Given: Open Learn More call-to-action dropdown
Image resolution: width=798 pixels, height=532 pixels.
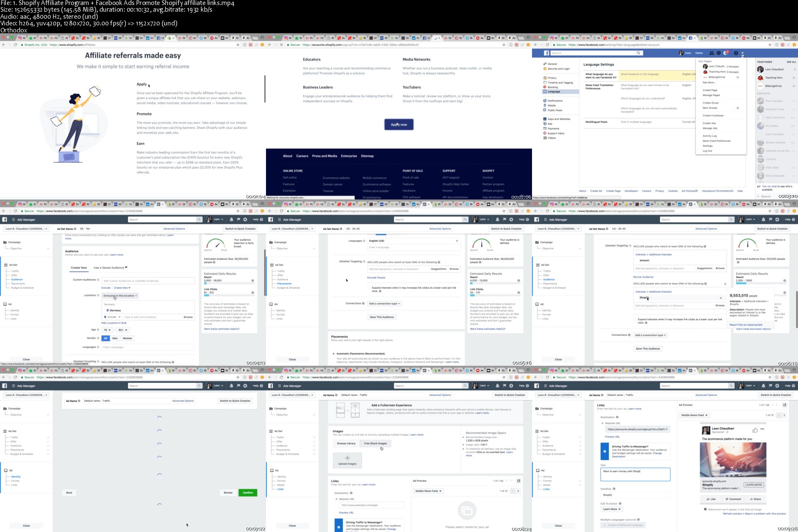Looking at the screenshot, I should point(611,509).
